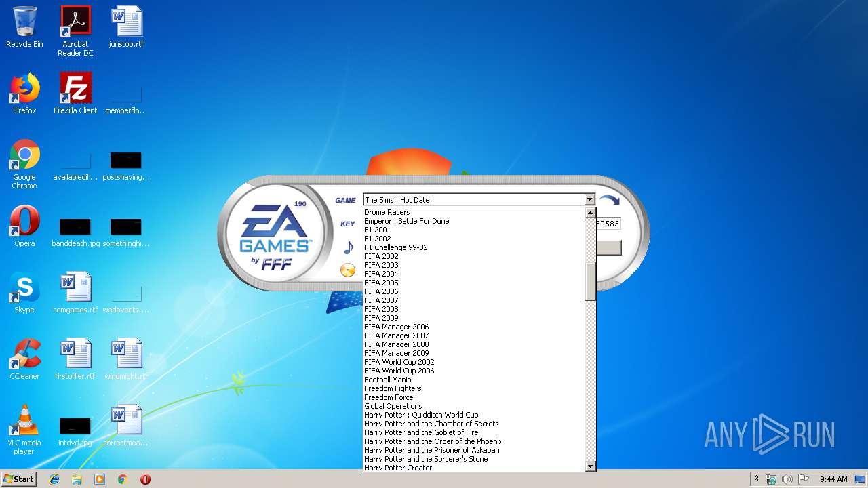Launch Firefox from the desktop
This screenshot has height=488, width=868.
pos(24,94)
